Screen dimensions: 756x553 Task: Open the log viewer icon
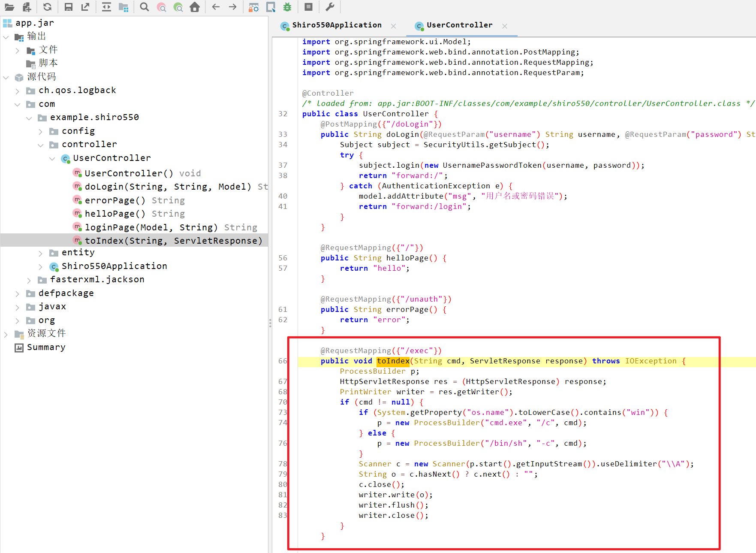(x=308, y=7)
